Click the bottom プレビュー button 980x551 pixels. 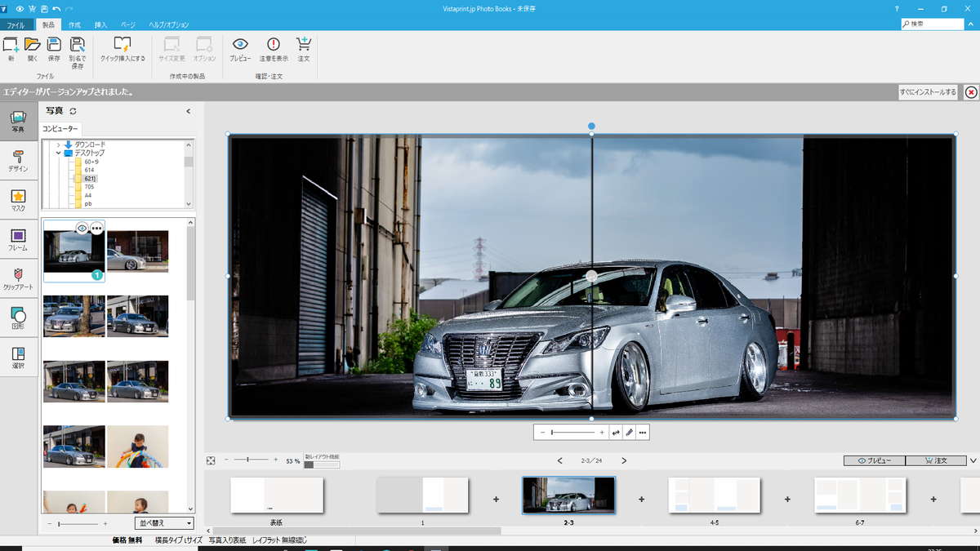click(874, 460)
